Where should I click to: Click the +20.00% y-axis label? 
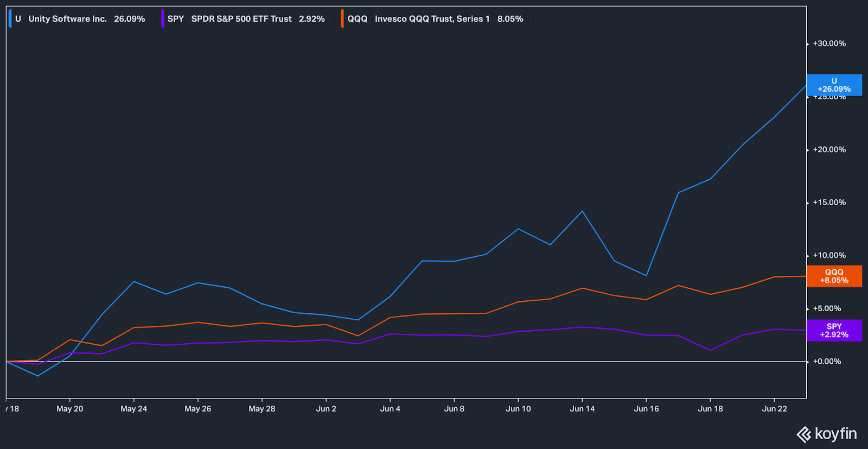[x=829, y=149]
